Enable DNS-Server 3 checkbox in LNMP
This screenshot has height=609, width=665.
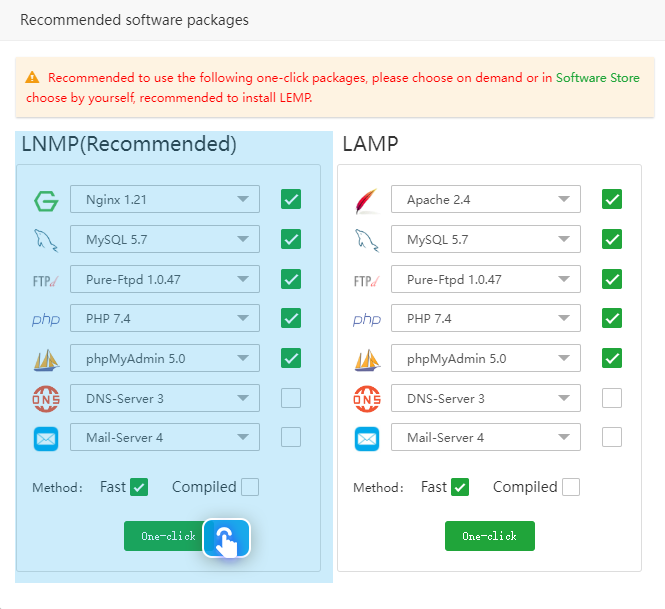tap(291, 398)
